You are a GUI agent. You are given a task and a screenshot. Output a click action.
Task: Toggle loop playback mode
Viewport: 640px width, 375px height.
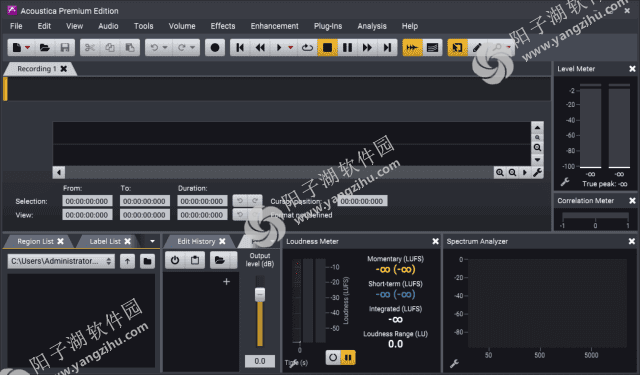[x=307, y=48]
